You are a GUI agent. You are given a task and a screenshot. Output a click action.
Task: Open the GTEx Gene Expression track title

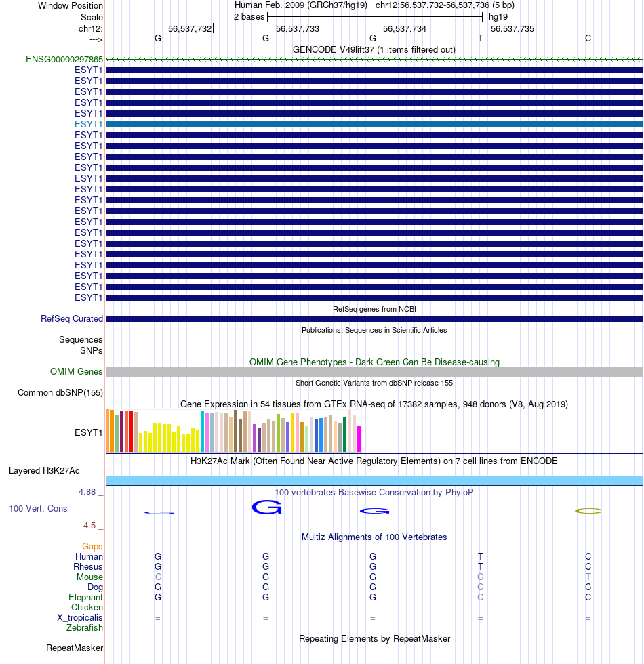pos(374,404)
